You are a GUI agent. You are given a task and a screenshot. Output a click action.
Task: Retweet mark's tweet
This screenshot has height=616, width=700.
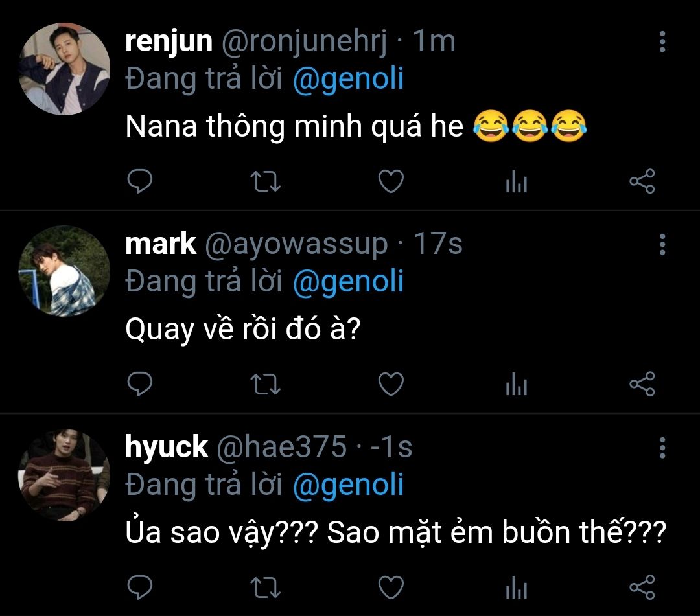click(265, 385)
